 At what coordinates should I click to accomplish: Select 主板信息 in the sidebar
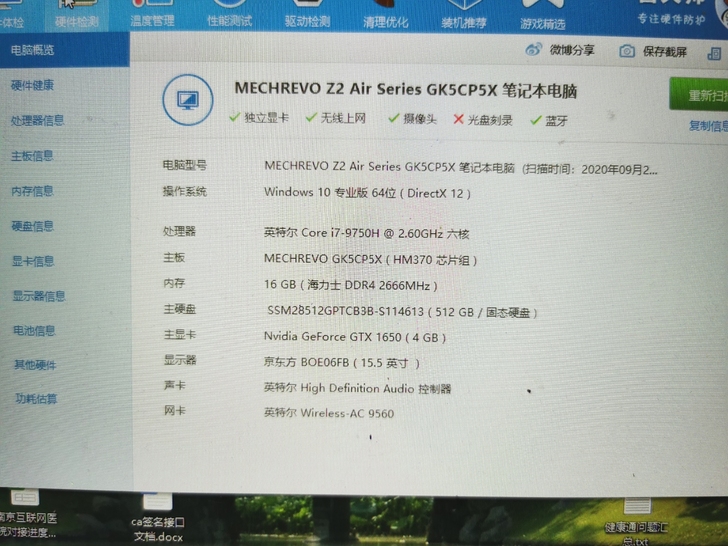tap(32, 156)
